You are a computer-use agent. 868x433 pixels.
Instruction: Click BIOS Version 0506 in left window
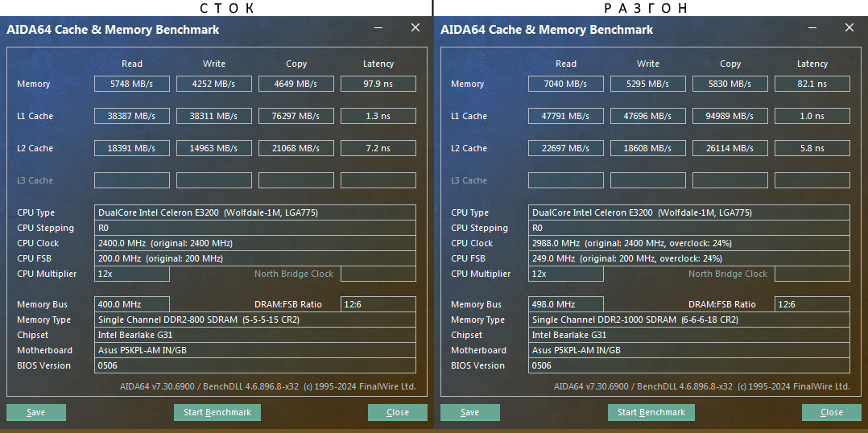pyautogui.click(x=255, y=365)
